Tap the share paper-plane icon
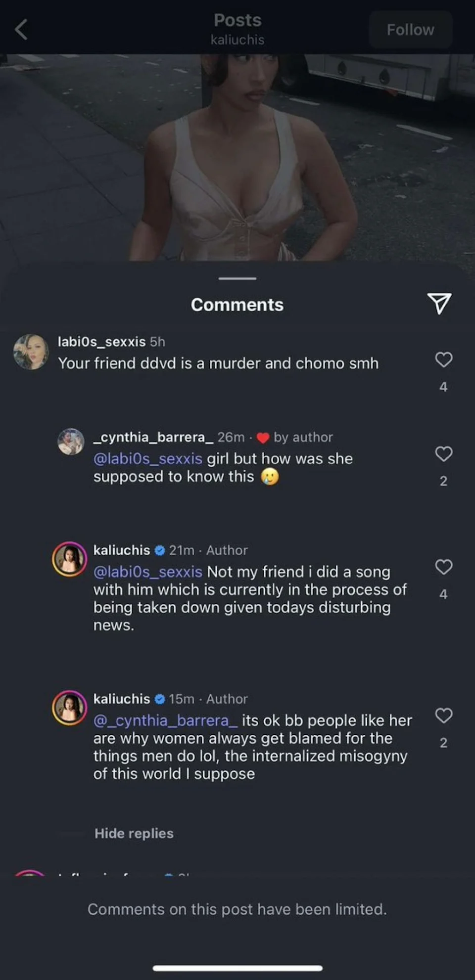 tap(439, 303)
